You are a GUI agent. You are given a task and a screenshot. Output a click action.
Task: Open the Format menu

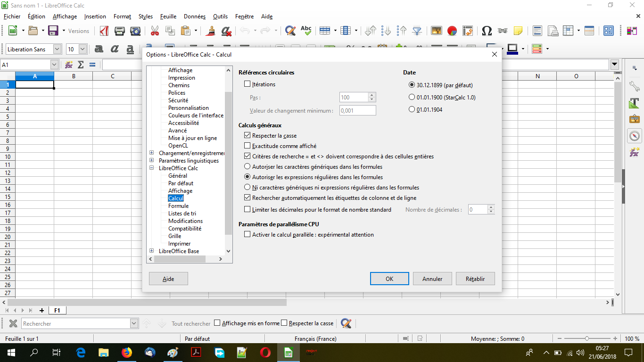[123, 16]
